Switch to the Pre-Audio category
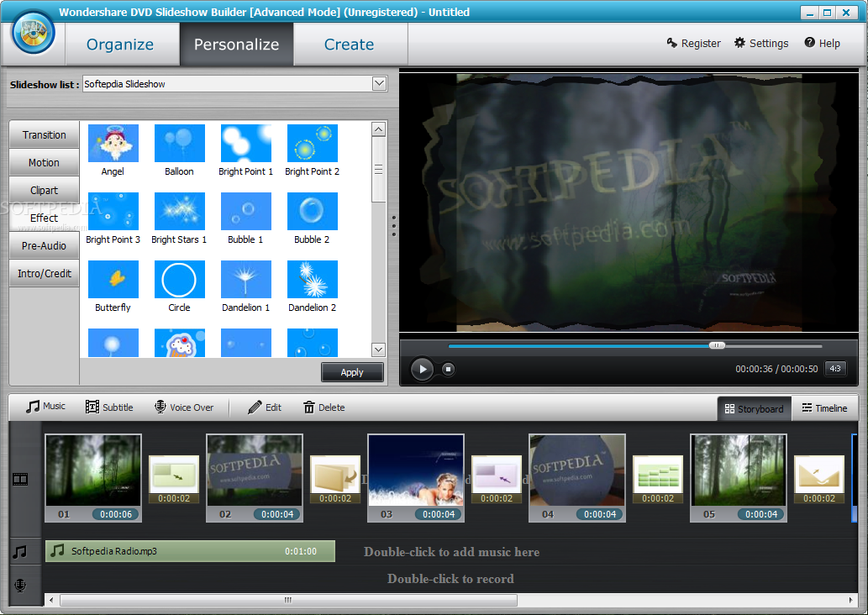 coord(45,246)
